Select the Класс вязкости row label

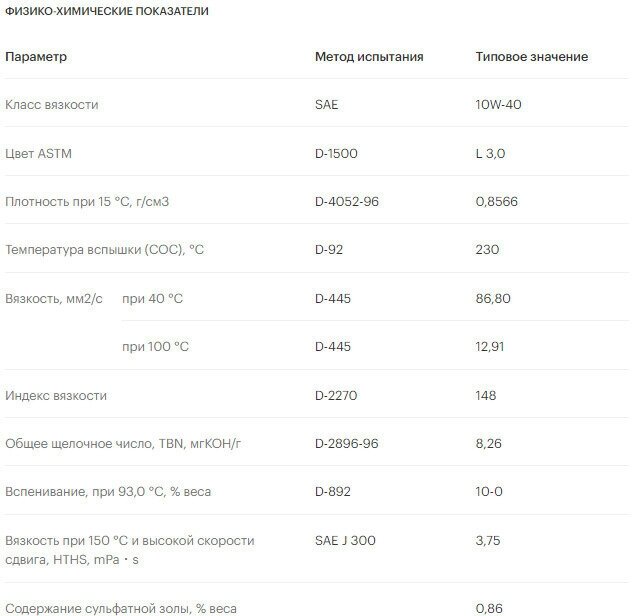pyautogui.click(x=52, y=105)
